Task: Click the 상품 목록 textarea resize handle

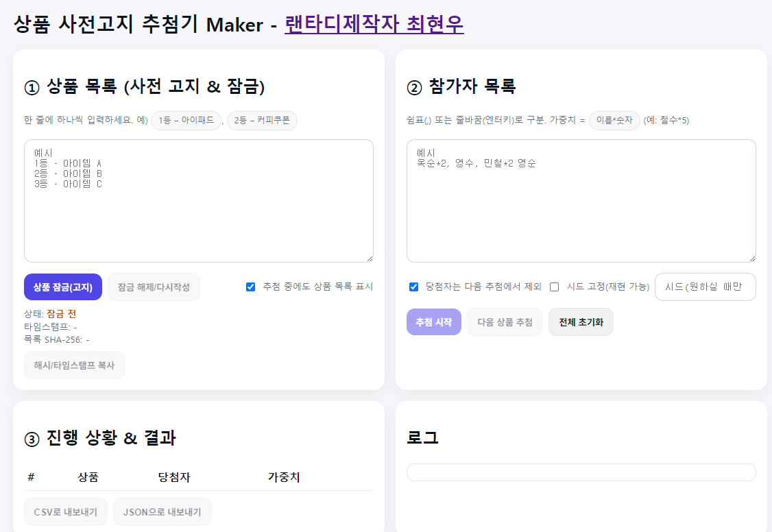Action: [x=369, y=258]
